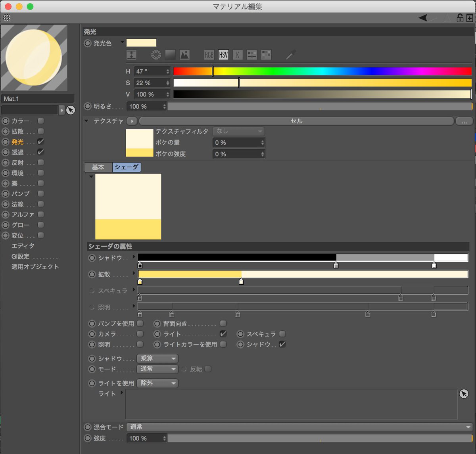
Task: Click the back arrow in toolbar
Action: pos(423,18)
